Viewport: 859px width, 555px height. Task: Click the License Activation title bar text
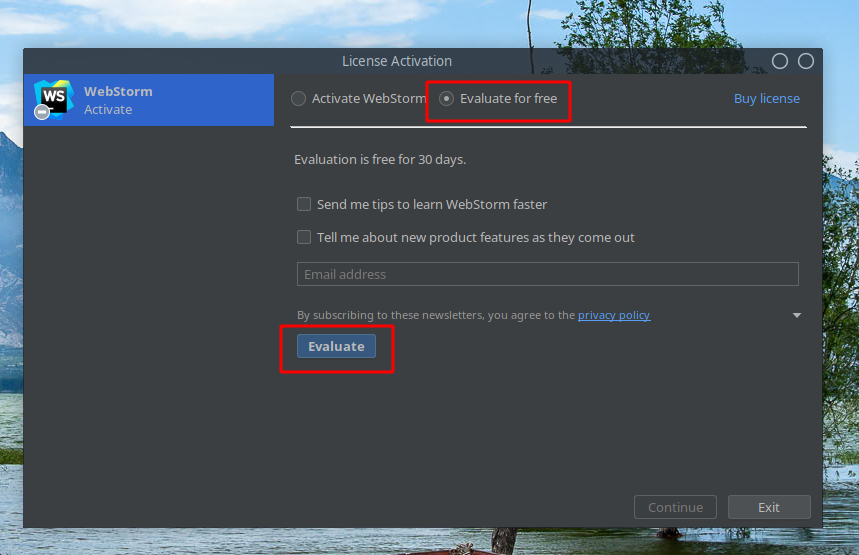397,61
